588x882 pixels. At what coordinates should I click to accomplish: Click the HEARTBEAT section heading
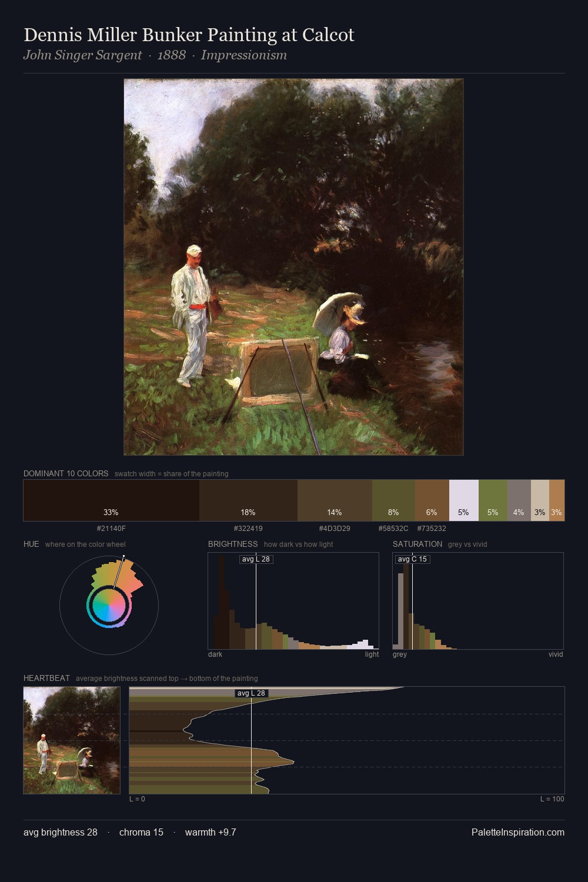coord(46,678)
